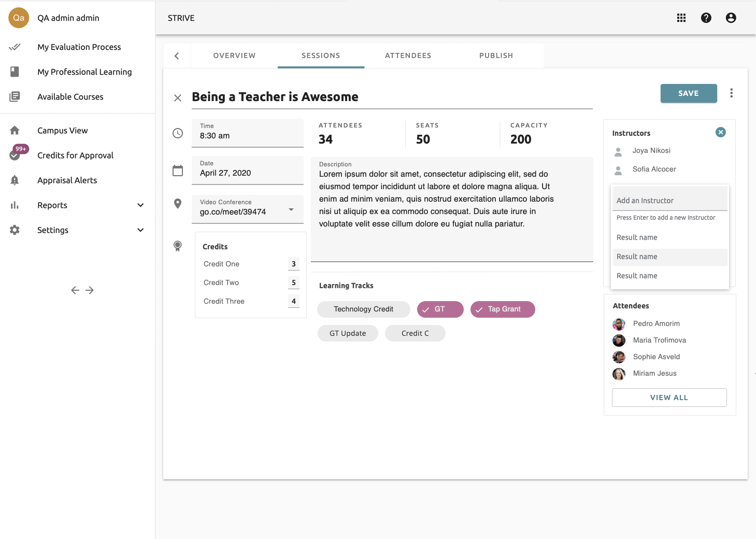Go to the Publish tab
756x539 pixels.
[496, 55]
